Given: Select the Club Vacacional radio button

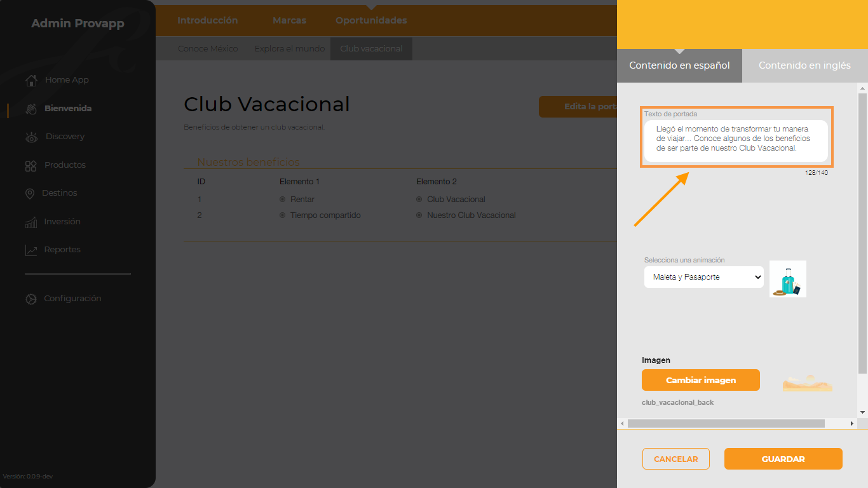Looking at the screenshot, I should [x=419, y=200].
